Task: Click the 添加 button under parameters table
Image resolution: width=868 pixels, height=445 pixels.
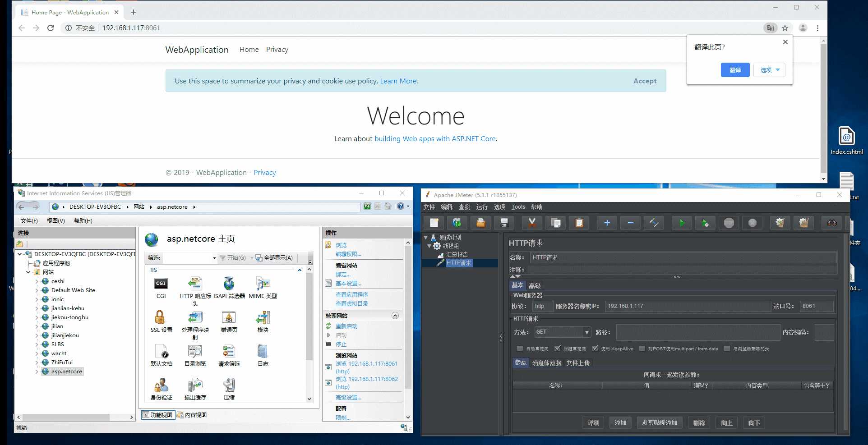Action: tap(621, 422)
